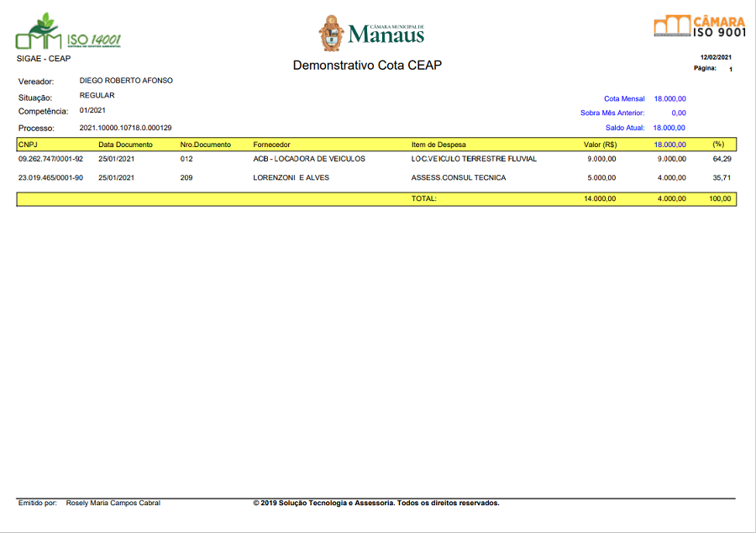Click the Nro.Documento column header
Image resolution: width=756 pixels, height=533 pixels.
205,145
